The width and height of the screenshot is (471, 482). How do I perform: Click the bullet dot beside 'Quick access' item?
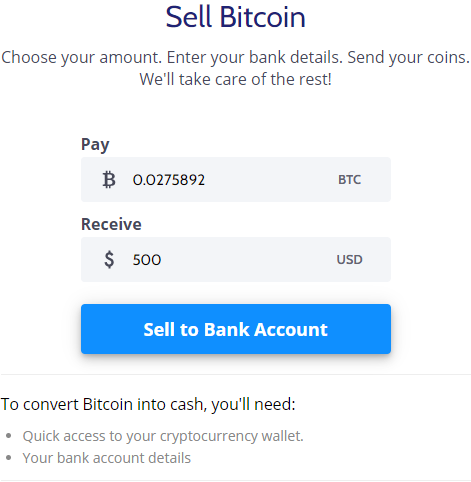[x=9, y=436]
